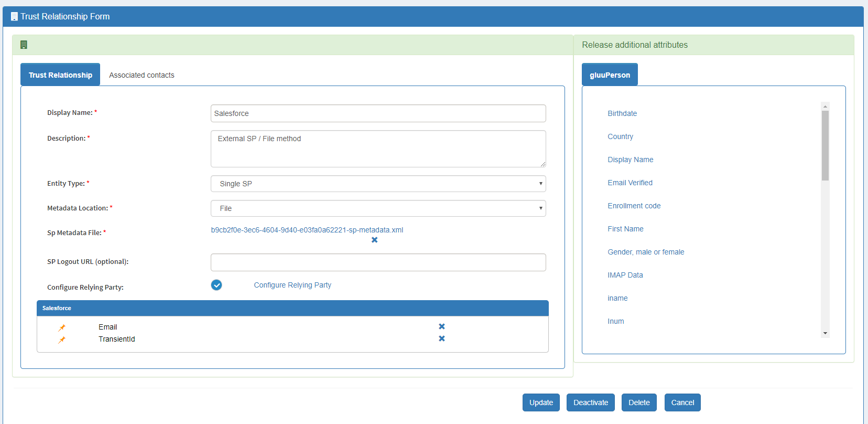Add the Email Verified attribute
Viewport: 868px width, 424px height.
pyautogui.click(x=630, y=183)
